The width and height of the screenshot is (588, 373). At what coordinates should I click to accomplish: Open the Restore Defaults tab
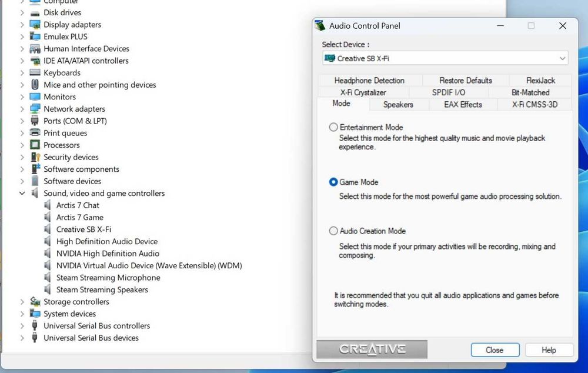coord(465,80)
